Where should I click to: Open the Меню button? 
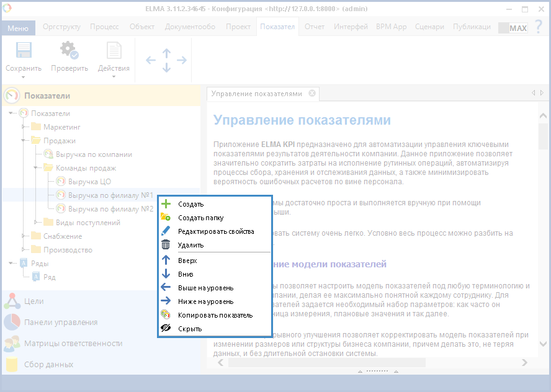pos(18,28)
